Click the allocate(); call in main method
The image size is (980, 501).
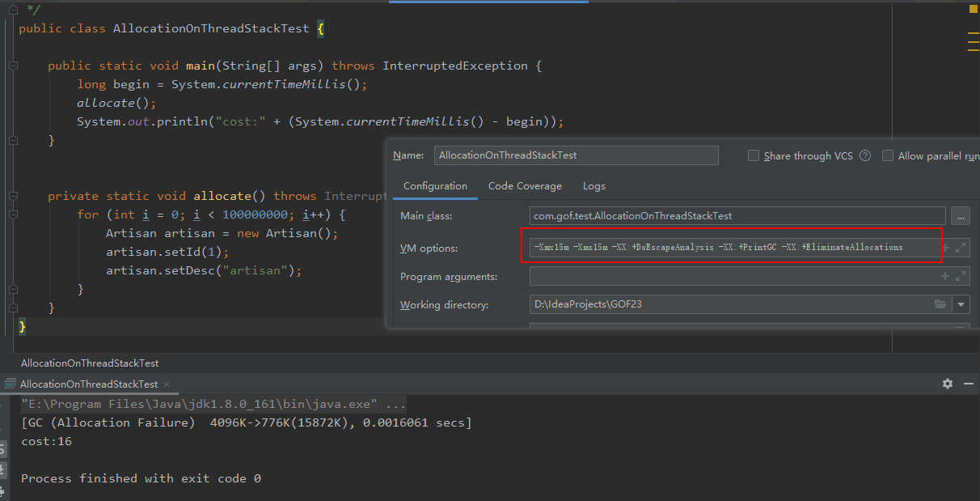coord(116,103)
